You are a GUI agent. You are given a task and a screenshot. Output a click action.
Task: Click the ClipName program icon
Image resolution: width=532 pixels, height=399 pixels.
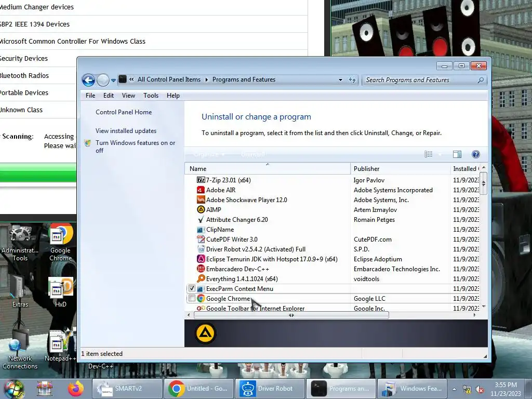click(201, 229)
